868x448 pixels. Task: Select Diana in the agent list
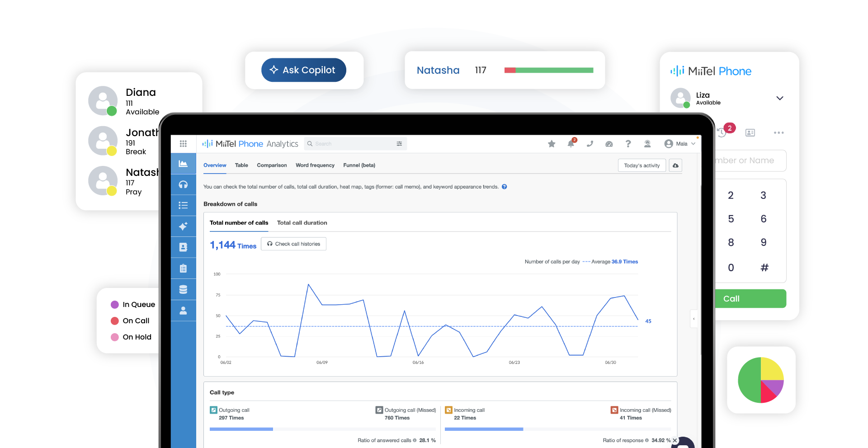(x=124, y=101)
